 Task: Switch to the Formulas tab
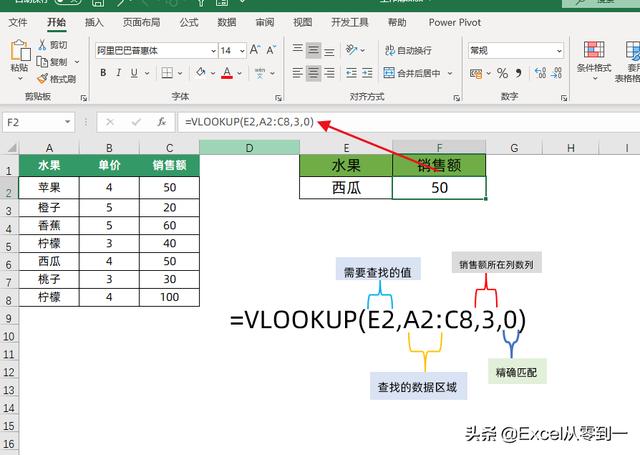(x=189, y=22)
